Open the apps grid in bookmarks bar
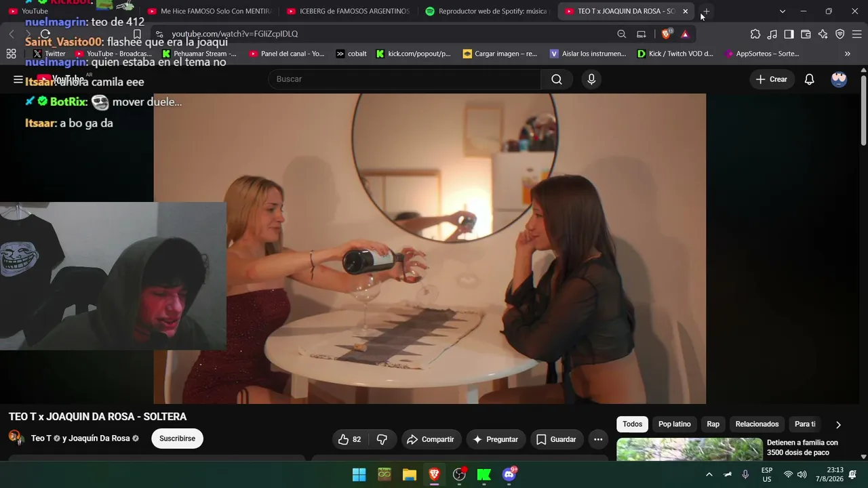868x488 pixels. [11, 54]
